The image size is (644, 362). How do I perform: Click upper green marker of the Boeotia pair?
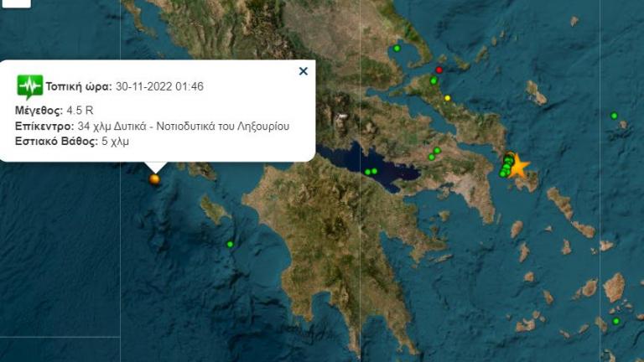click(437, 151)
